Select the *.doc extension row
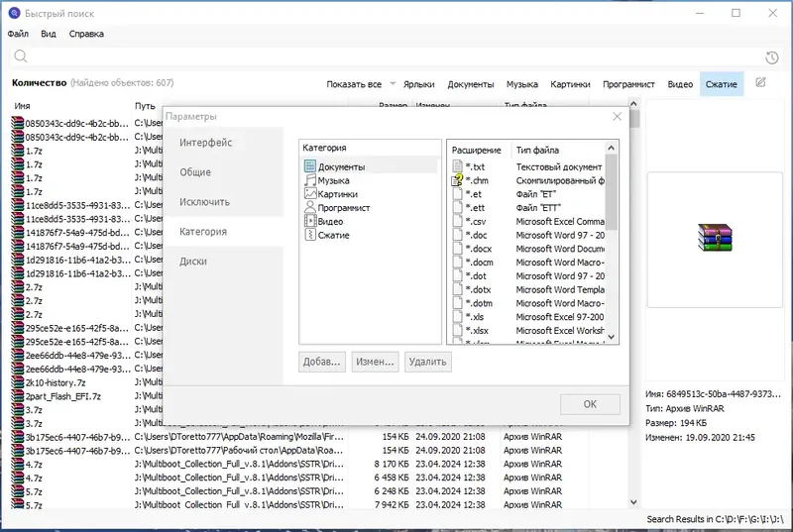The image size is (793, 532). pyautogui.click(x=526, y=235)
